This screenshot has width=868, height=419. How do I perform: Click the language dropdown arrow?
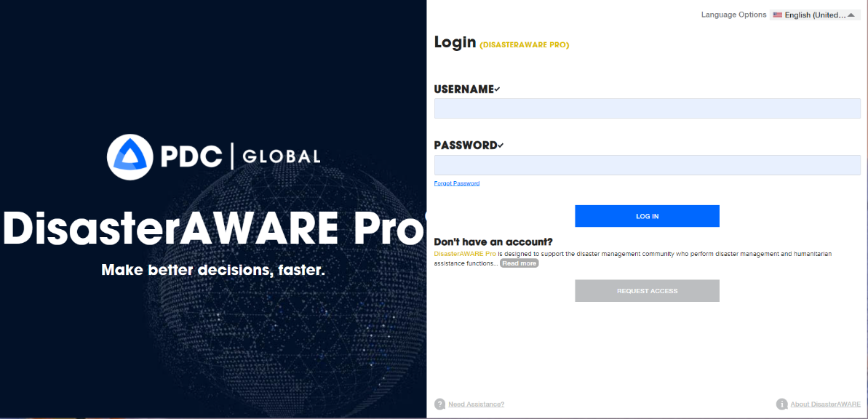(851, 15)
